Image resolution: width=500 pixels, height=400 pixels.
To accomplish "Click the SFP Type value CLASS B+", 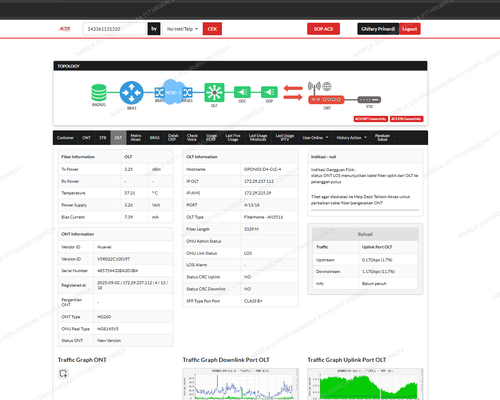I will pyautogui.click(x=253, y=301).
